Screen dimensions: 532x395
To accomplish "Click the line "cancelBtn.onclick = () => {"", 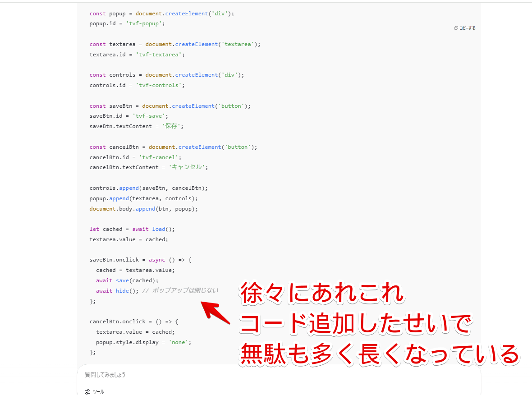I will pos(134,322).
